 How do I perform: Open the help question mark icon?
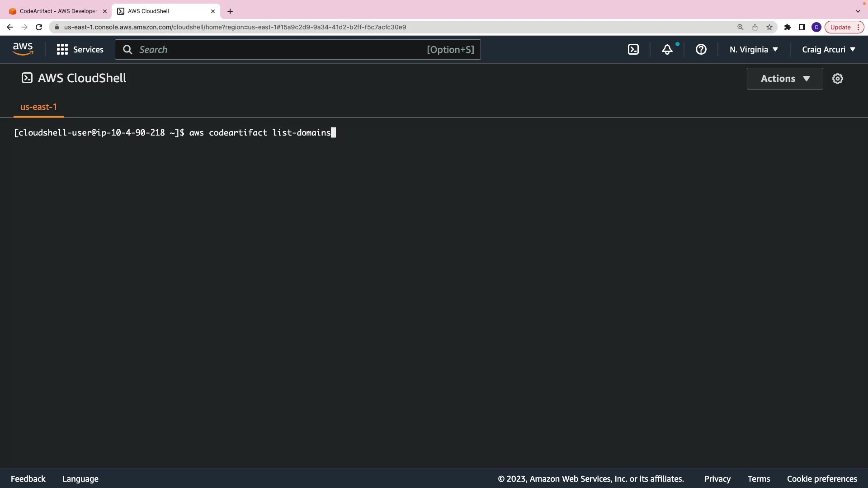701,50
